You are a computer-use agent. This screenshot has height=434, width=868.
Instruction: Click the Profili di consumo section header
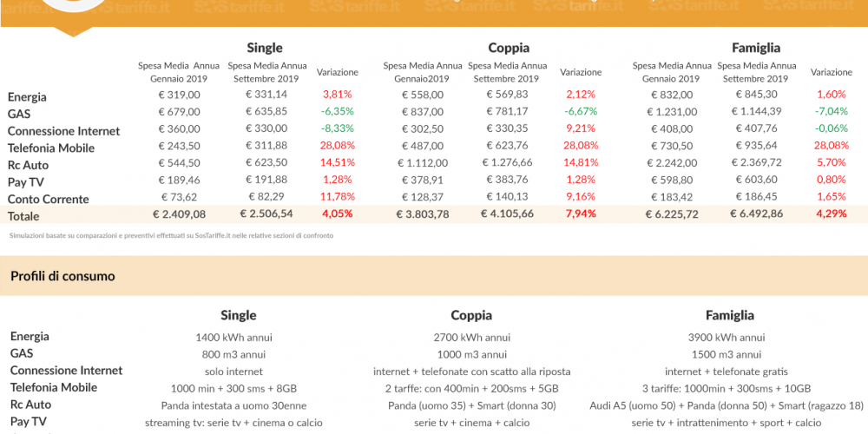click(x=62, y=276)
